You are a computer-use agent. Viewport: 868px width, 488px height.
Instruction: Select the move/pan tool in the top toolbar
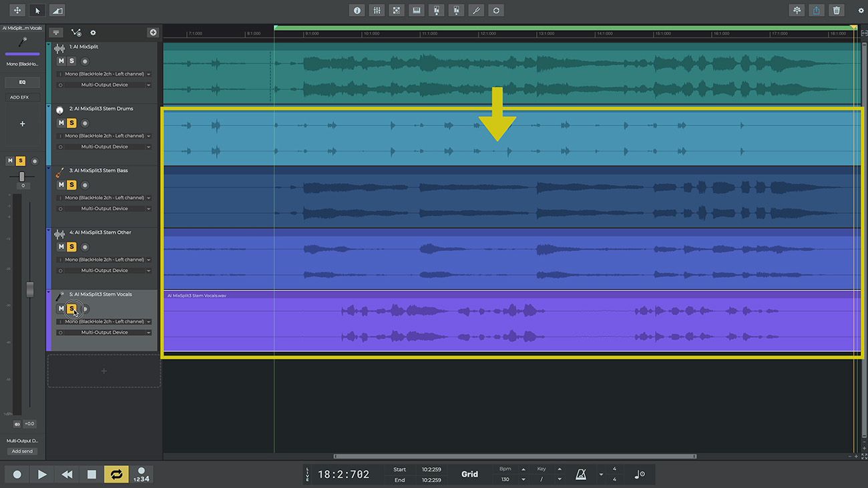pos(17,11)
